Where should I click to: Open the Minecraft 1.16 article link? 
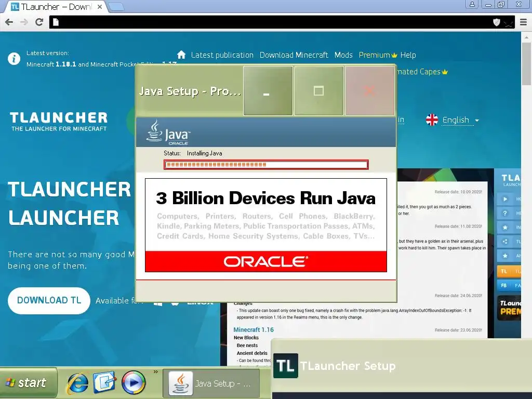(254, 330)
